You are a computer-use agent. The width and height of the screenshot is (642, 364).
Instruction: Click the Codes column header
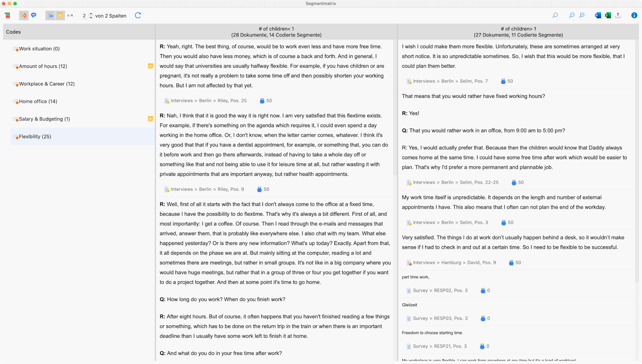79,32
